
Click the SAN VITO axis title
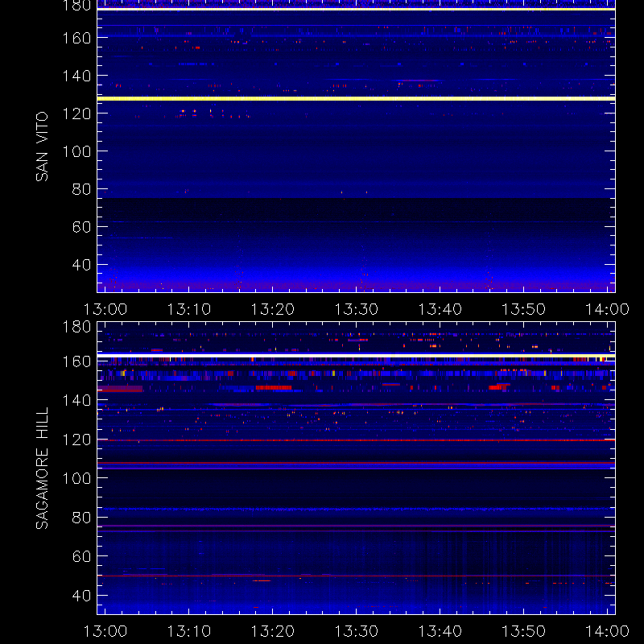42,147
